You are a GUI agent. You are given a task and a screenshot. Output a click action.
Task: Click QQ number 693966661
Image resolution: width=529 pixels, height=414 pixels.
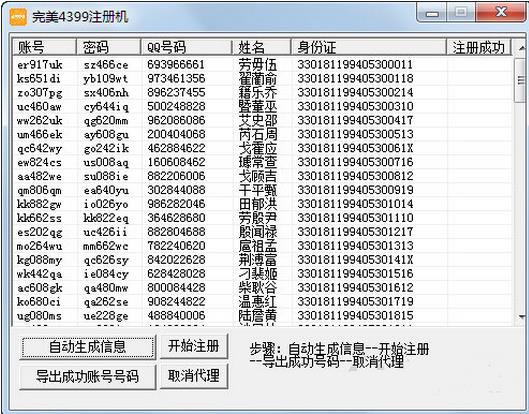176,64
